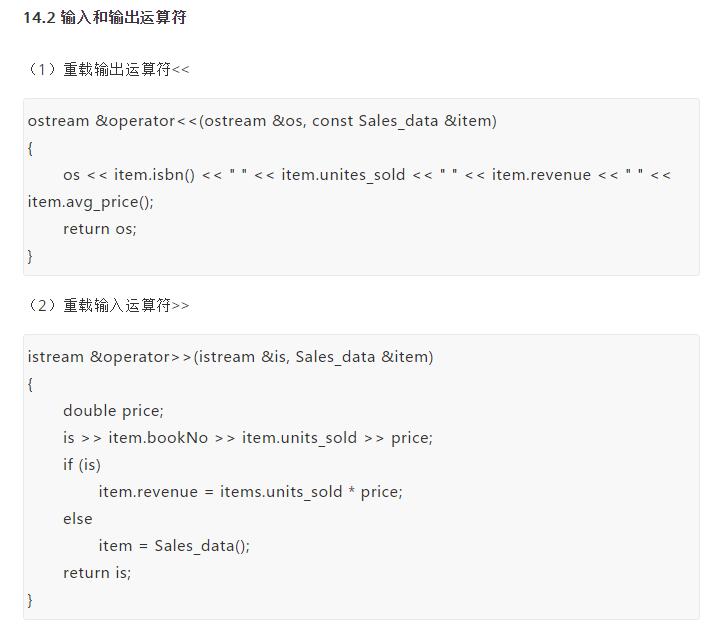712x629 pixels.
Task: Click 'price;' at end of input statement
Action: (412, 438)
